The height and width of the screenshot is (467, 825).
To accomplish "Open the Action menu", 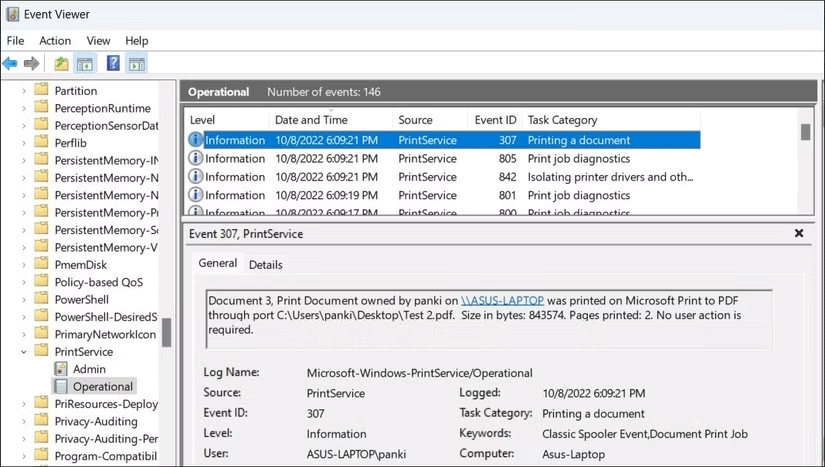I will [55, 41].
